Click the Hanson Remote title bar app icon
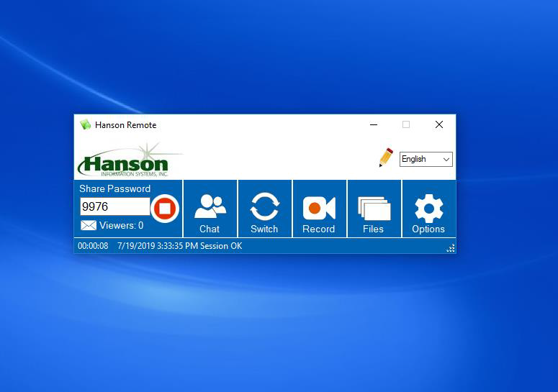Screen dimensions: 558x392 [x=86, y=124]
